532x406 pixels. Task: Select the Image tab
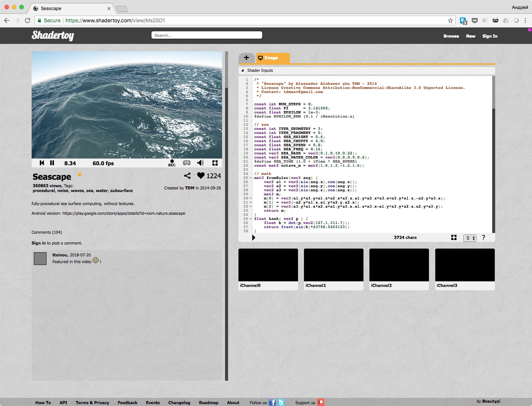pos(273,58)
